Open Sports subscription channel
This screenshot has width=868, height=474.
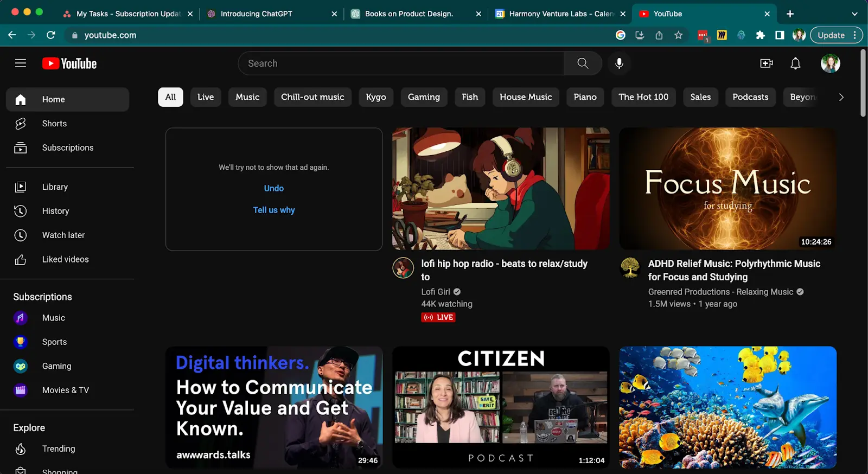pos(67,342)
